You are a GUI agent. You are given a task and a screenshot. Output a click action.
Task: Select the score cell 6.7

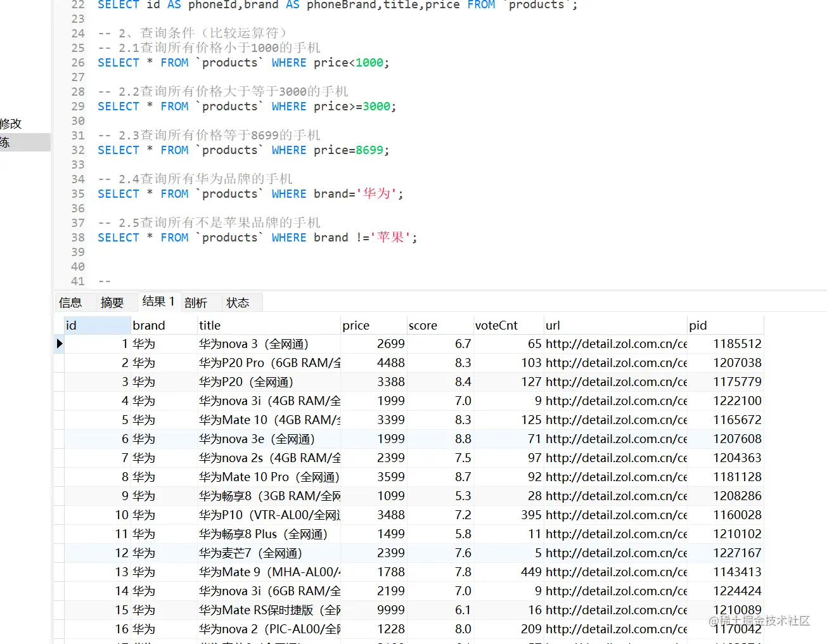440,344
